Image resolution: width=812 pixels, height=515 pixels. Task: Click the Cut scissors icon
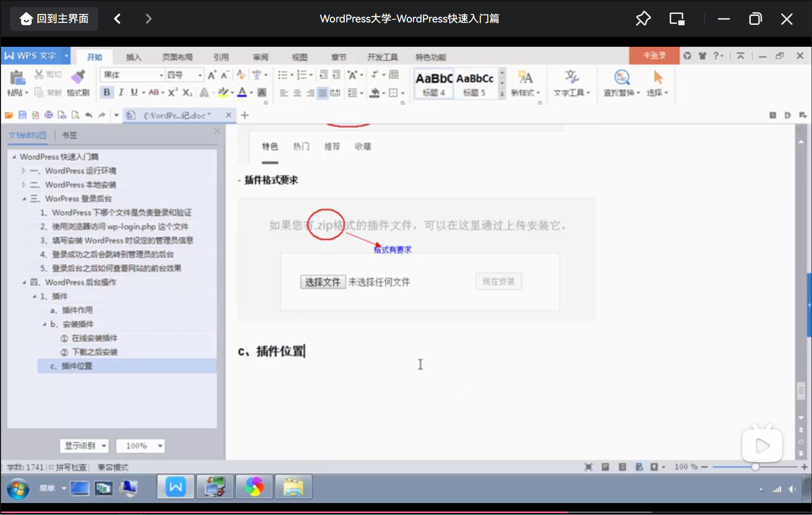click(39, 75)
